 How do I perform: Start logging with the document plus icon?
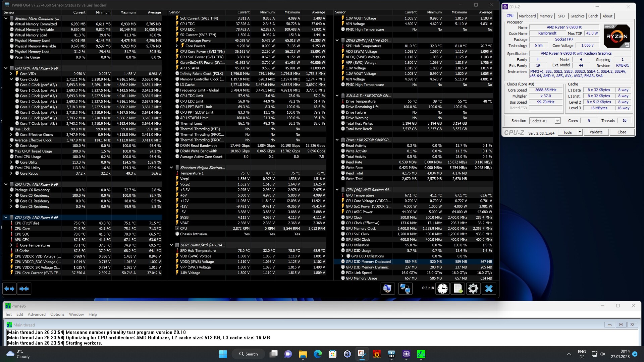click(x=458, y=289)
